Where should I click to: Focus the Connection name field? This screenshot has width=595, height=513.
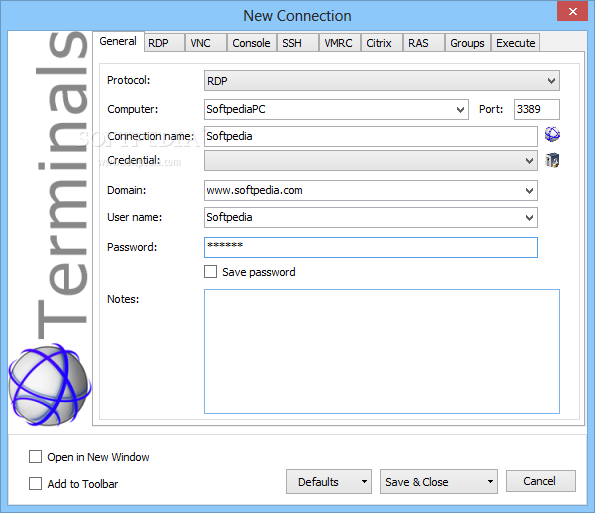[371, 136]
